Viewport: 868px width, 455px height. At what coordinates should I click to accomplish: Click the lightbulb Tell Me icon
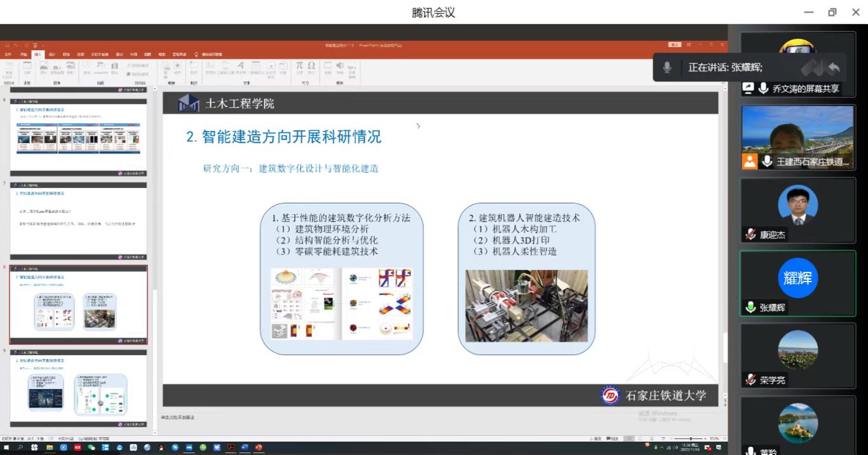click(x=196, y=54)
